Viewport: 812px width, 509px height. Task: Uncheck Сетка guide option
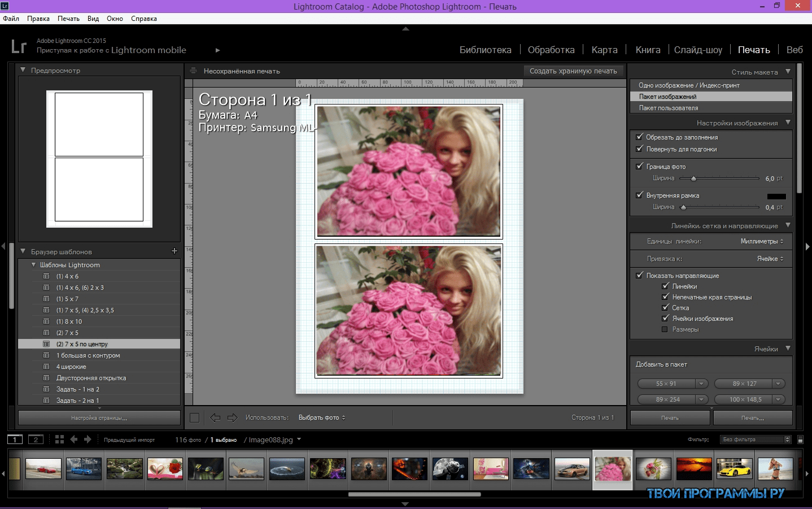[x=665, y=307]
